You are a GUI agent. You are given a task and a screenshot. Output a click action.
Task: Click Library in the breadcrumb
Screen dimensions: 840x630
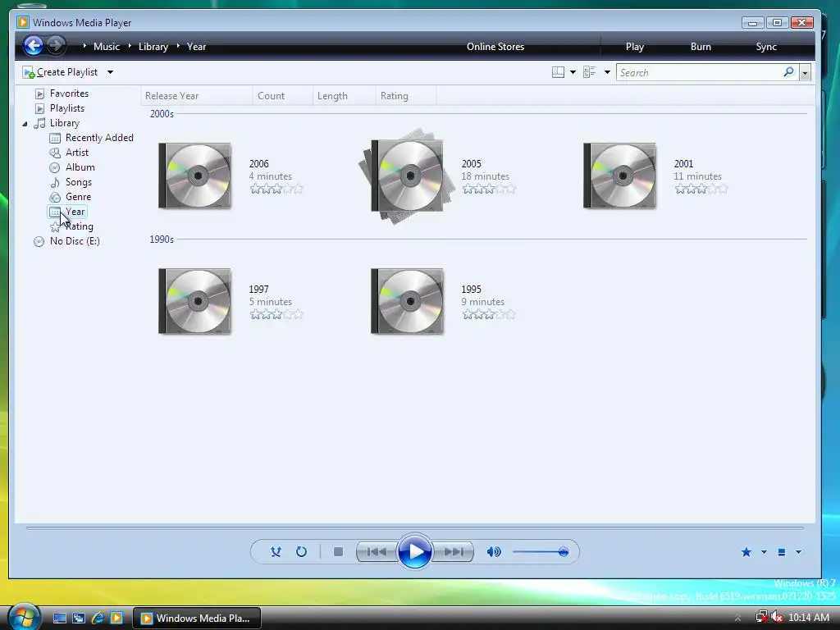[x=153, y=47]
